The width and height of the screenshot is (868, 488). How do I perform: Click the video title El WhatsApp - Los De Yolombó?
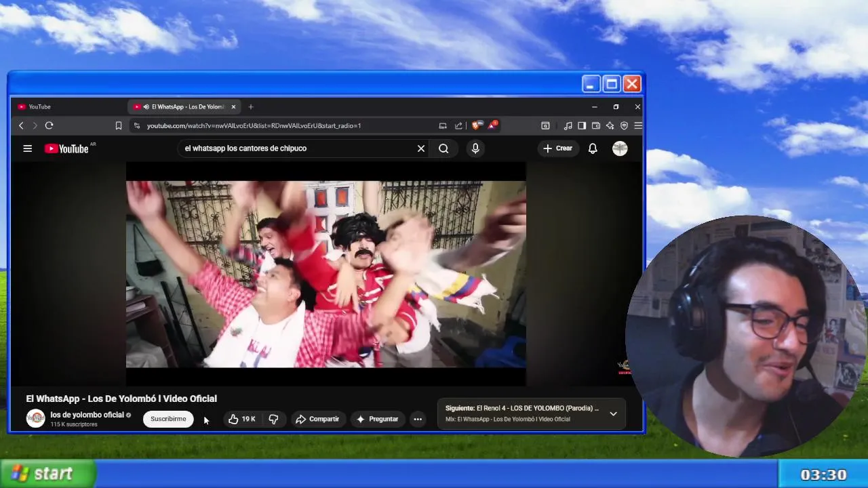[121, 399]
